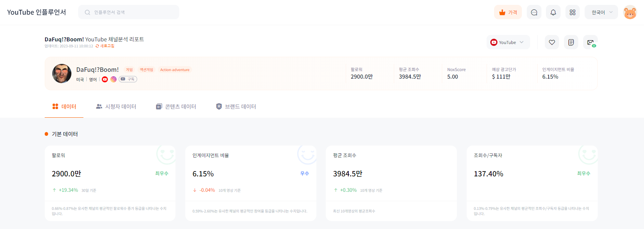The image size is (644, 229).
Task: Click the +0.30% average views change
Action: (x=348, y=190)
